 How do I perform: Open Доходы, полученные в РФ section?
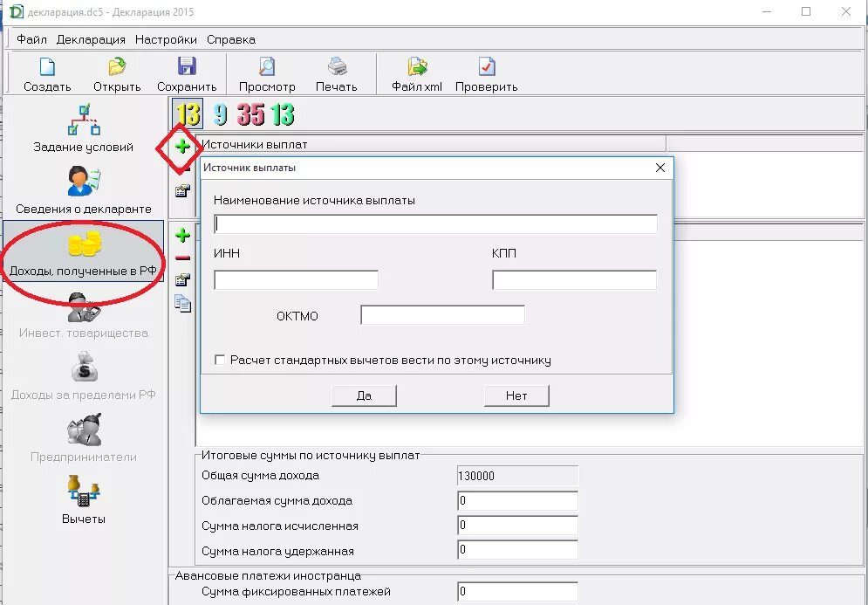[84, 252]
